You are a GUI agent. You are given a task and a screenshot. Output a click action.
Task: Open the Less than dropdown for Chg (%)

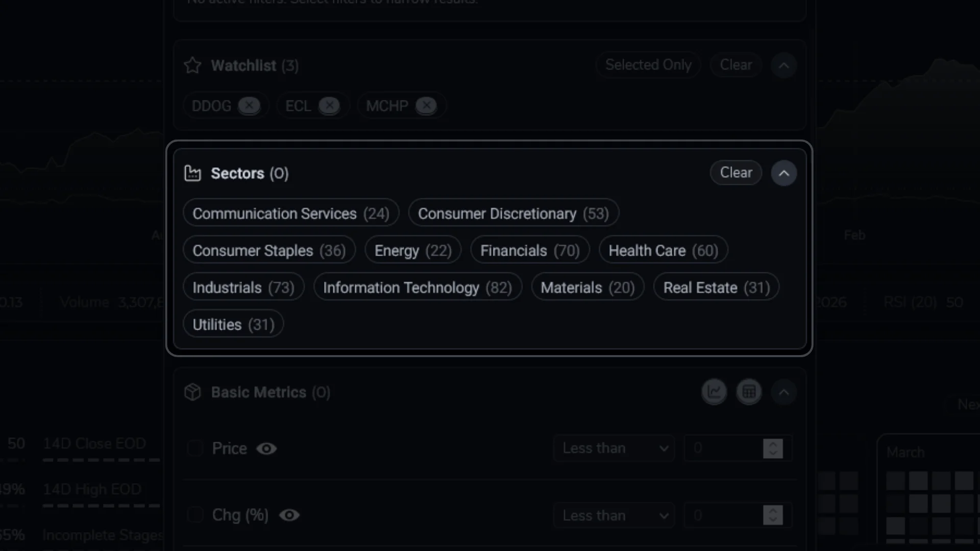[614, 515]
